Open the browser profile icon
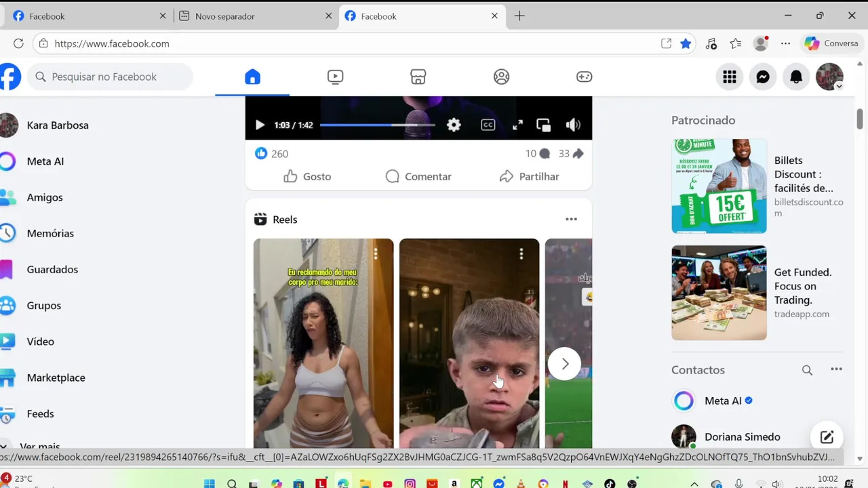 point(761,43)
